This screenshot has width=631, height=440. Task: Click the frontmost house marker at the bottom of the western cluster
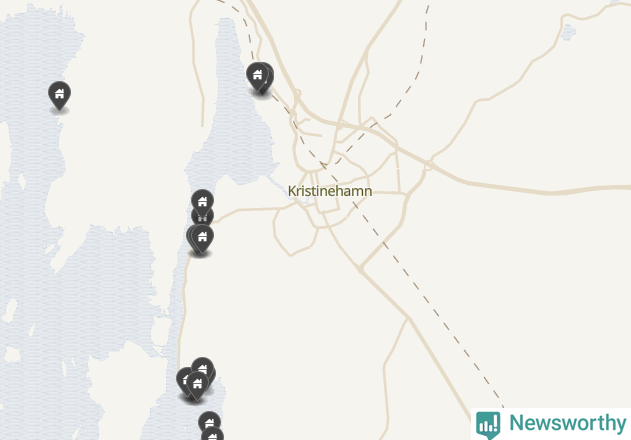point(202,238)
